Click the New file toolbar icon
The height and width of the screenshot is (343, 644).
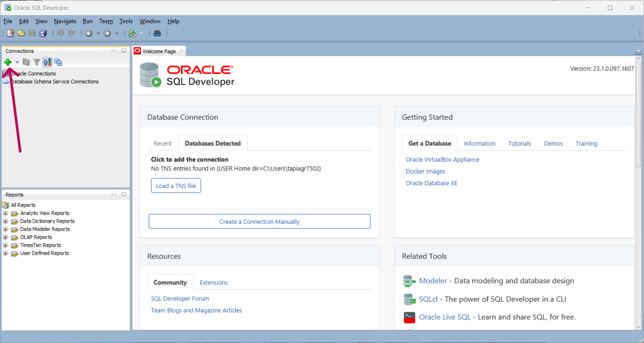[x=10, y=34]
